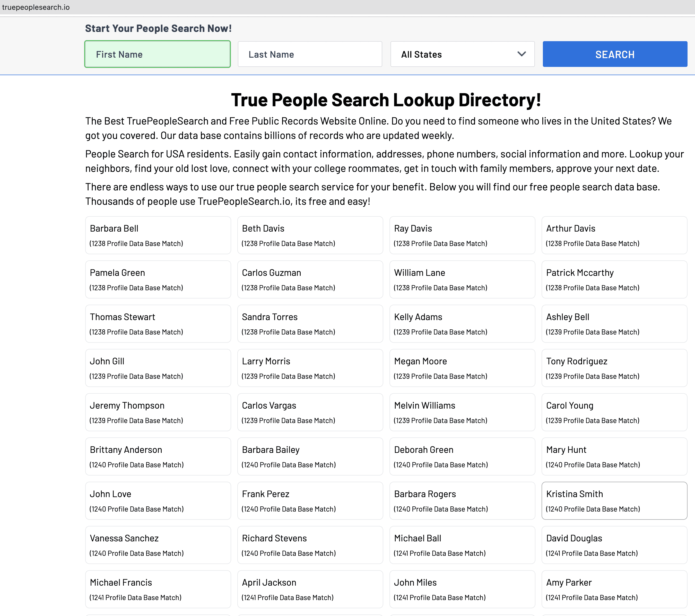Select the Melvin Williams listing
Screen dimensions: 695x616
[462, 412]
